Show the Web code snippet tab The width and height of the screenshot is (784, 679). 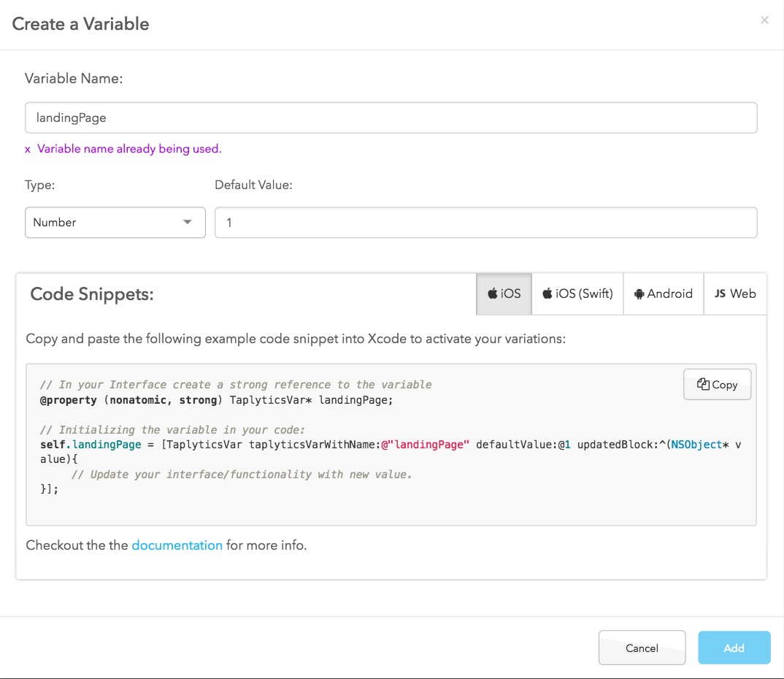coord(735,294)
